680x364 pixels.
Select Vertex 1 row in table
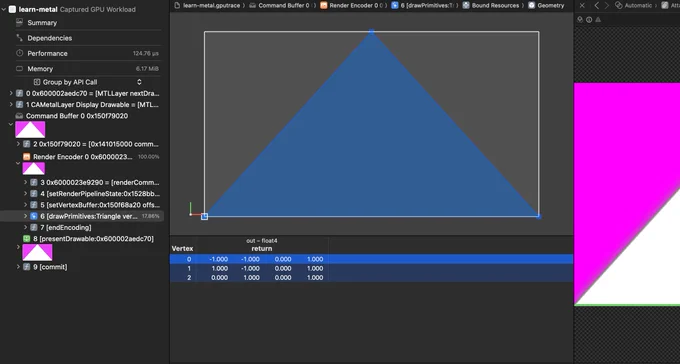click(371, 268)
